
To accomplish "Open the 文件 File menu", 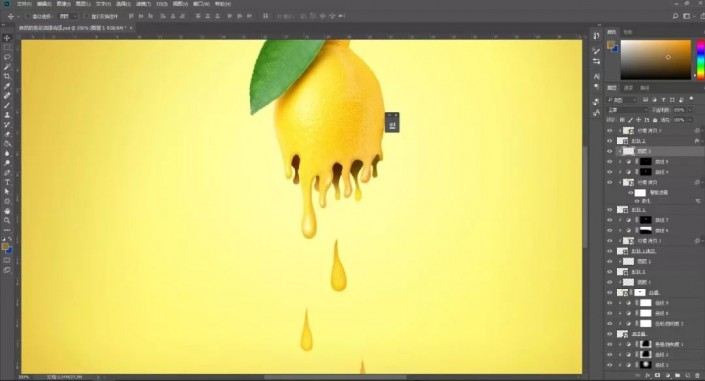I will pyautogui.click(x=24, y=4).
